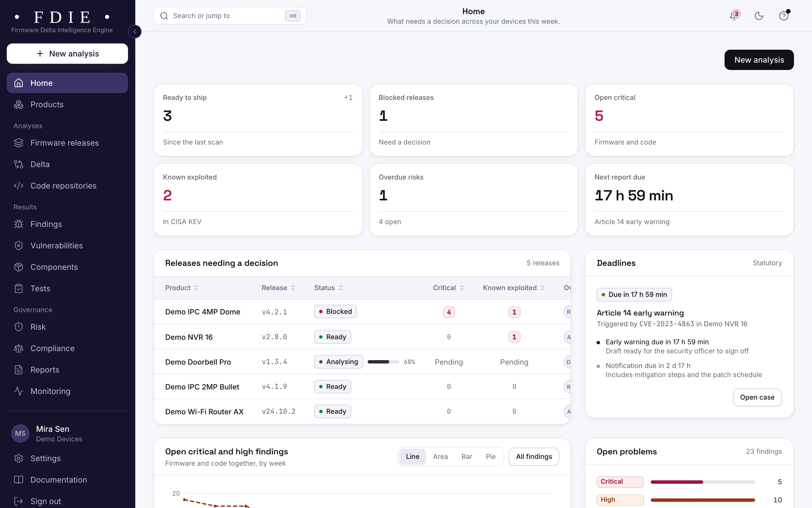Image resolution: width=812 pixels, height=508 pixels.
Task: Collapse the sidebar with the chevron button
Action: (134, 32)
